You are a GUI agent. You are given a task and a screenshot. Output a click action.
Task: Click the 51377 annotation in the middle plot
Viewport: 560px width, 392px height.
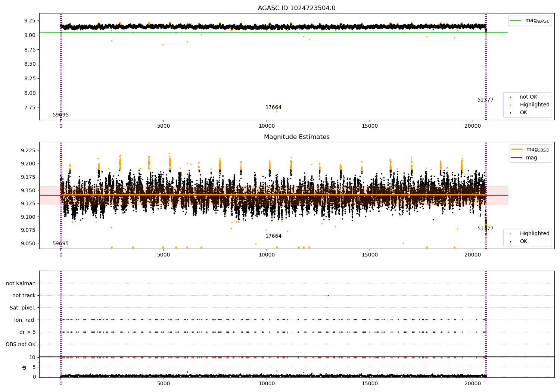(485, 229)
